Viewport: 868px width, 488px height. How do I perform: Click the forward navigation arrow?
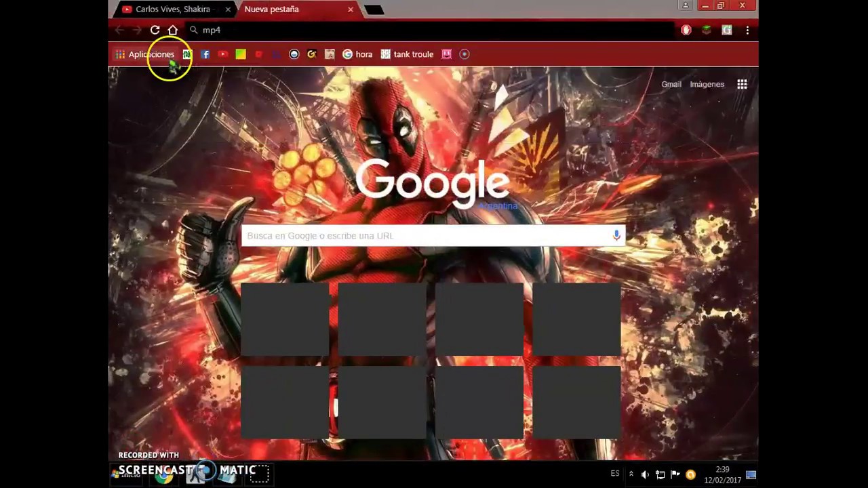[x=136, y=30]
